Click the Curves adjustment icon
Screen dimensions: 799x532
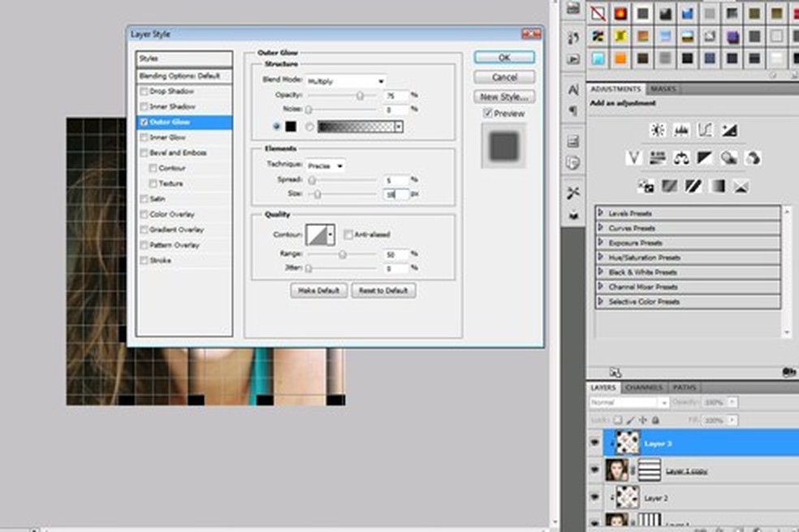pyautogui.click(x=705, y=130)
